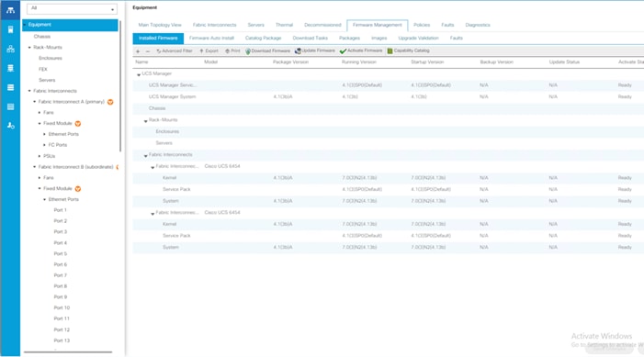The image size is (644, 357).
Task: Click the Update Firmware toolbar icon
Action: [298, 50]
